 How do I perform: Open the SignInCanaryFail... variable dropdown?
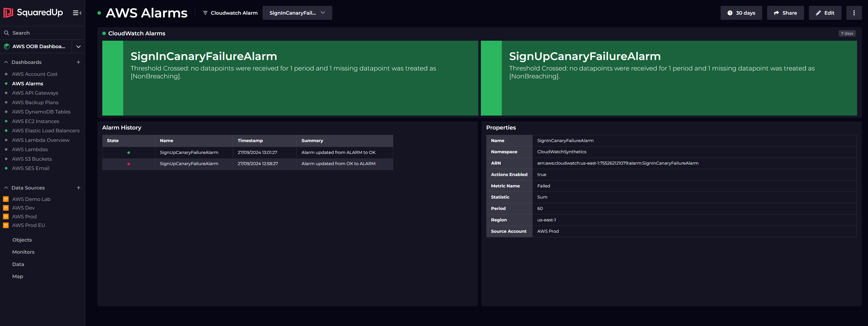coord(297,13)
